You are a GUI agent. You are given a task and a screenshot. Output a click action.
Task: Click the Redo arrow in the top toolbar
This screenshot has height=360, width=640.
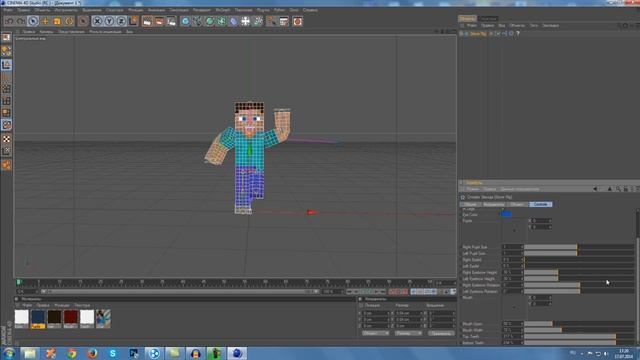point(20,21)
